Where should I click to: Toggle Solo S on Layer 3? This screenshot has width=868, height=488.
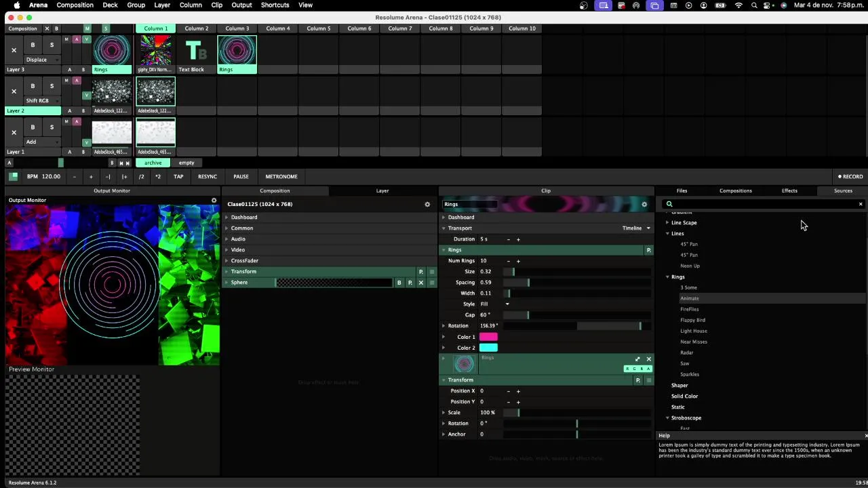tap(52, 45)
